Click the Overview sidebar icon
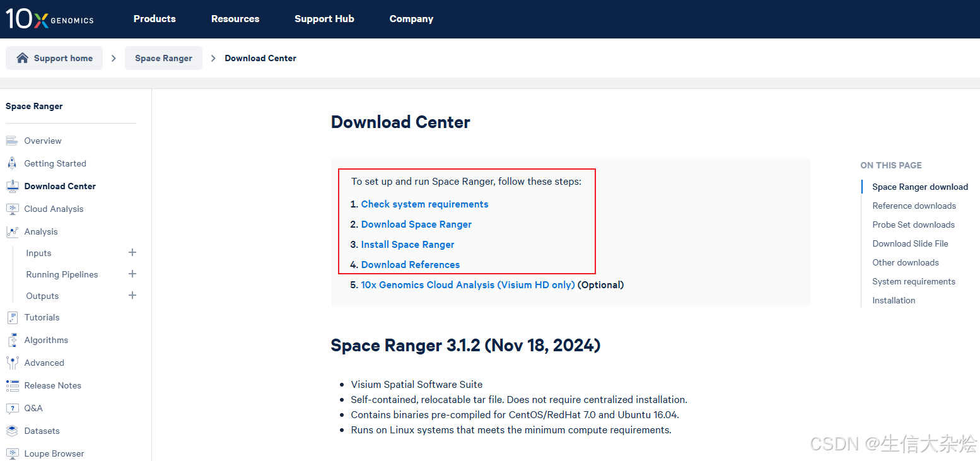Screen dimensions: 980x461 click(x=12, y=141)
